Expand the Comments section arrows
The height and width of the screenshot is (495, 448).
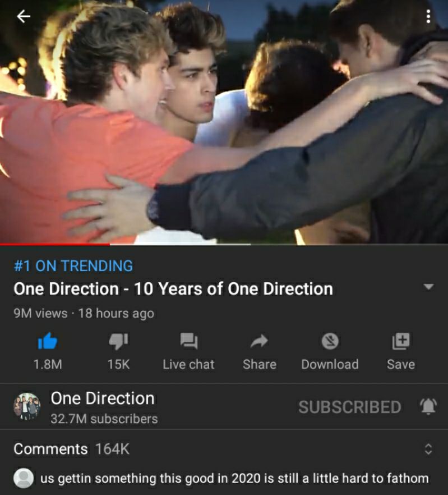coord(428,448)
